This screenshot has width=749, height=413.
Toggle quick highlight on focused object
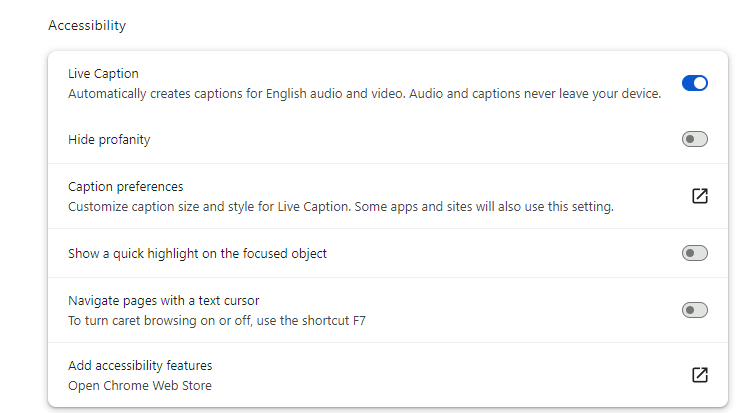(x=694, y=253)
